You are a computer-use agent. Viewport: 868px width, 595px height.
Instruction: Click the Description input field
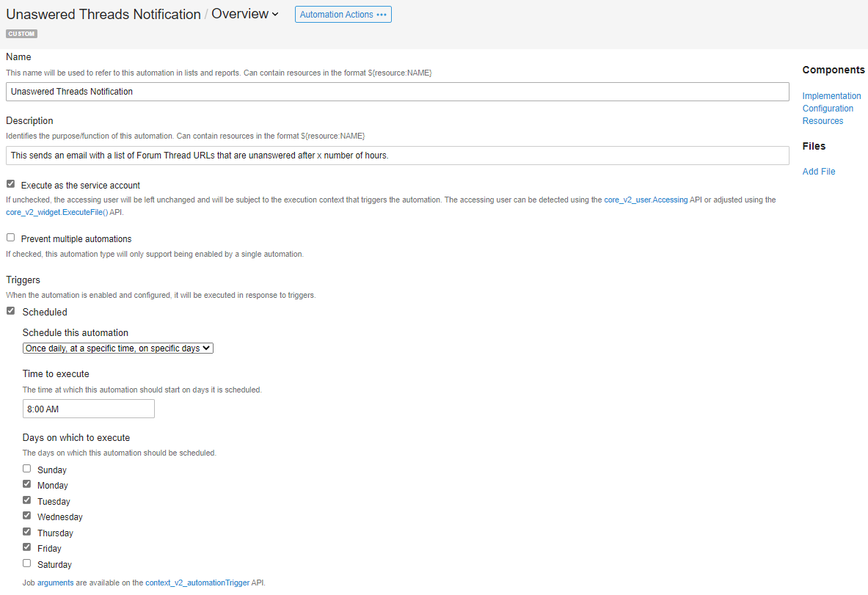[x=398, y=156]
